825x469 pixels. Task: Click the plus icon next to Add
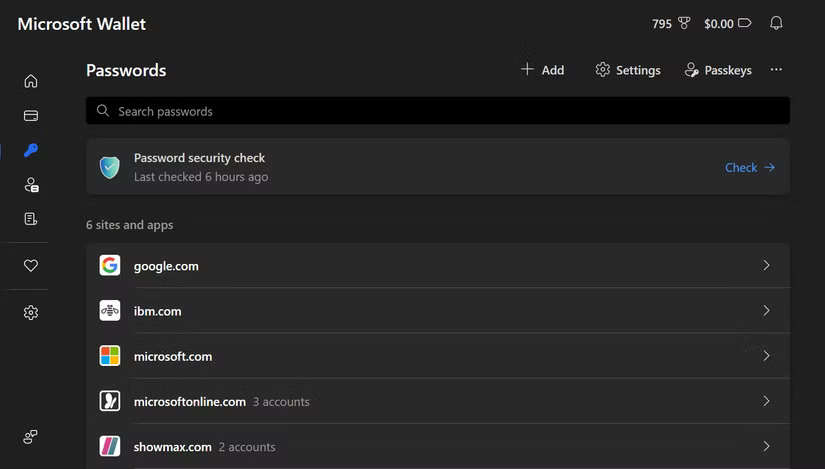527,69
